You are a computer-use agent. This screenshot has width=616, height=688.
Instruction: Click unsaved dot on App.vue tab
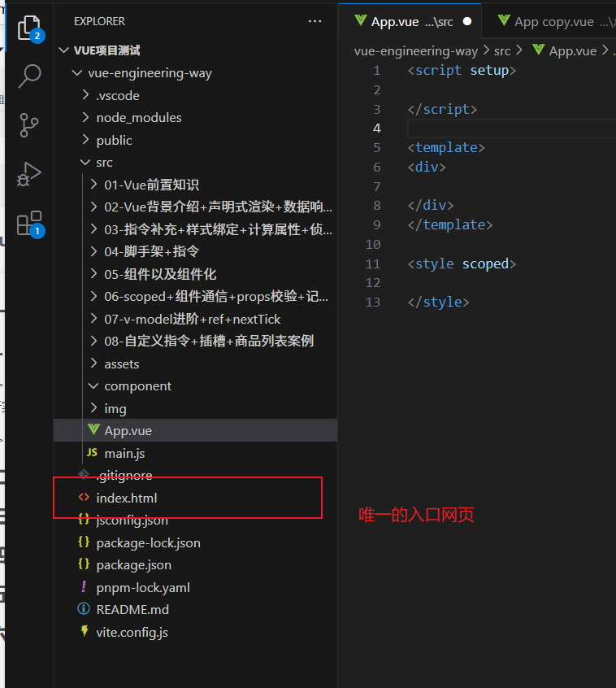[x=467, y=21]
